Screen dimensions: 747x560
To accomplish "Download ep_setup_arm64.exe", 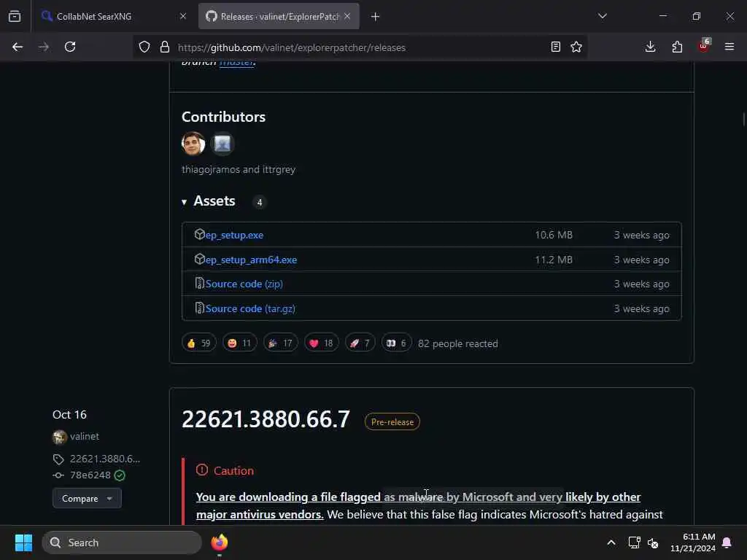I will (251, 260).
